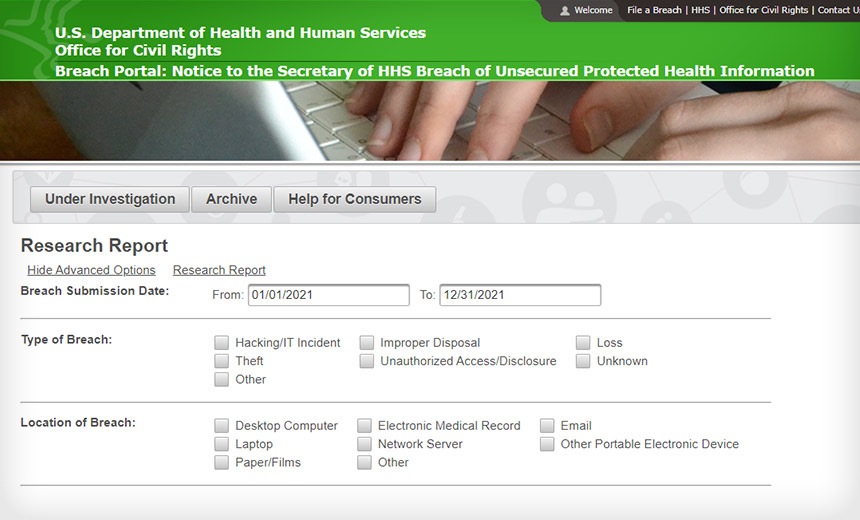Check the Unknown checkbox
This screenshot has width=860, height=520.
583,361
